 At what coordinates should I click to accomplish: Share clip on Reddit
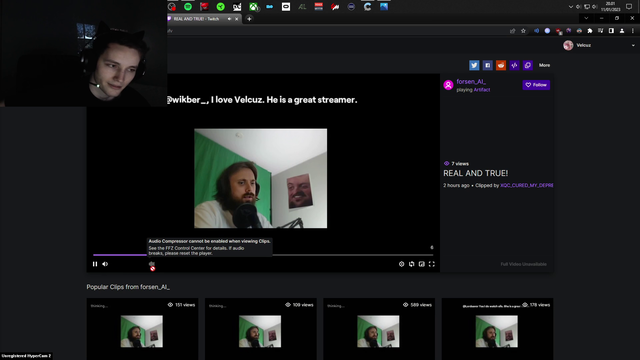pos(501,65)
